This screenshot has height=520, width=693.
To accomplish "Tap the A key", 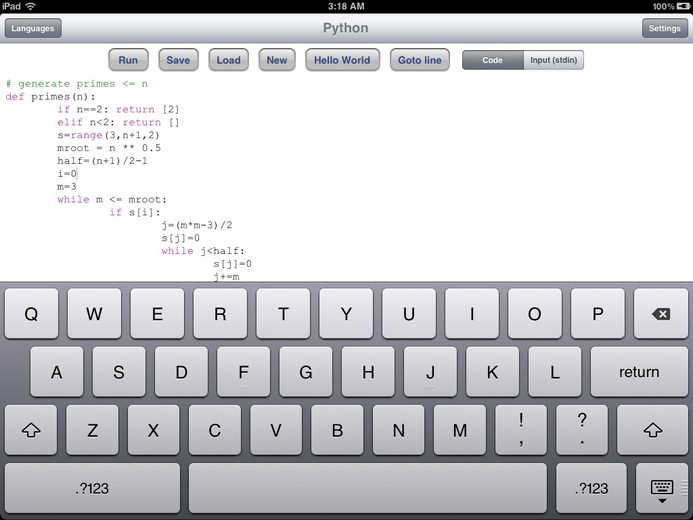I will (x=57, y=372).
